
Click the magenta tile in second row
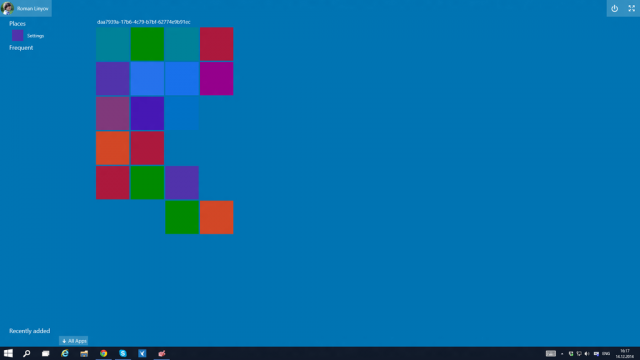(x=217, y=79)
